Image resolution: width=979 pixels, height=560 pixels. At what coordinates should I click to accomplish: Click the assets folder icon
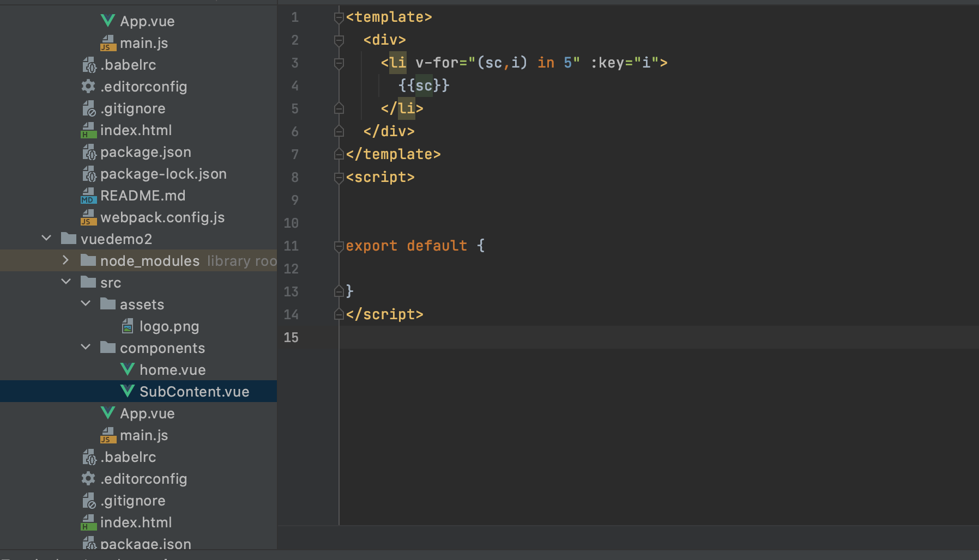[x=108, y=303]
